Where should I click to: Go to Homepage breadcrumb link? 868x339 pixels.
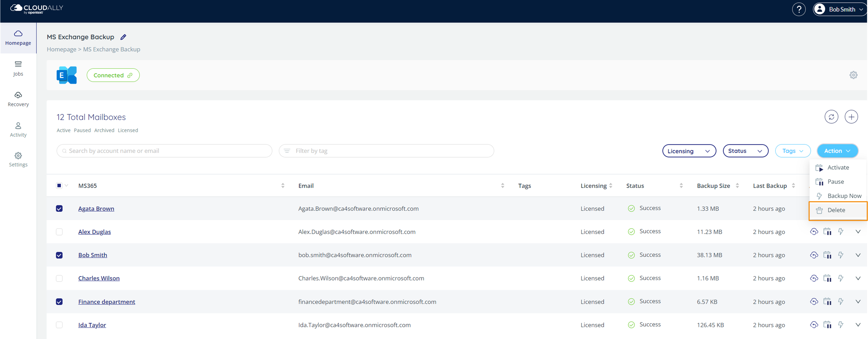(61, 49)
